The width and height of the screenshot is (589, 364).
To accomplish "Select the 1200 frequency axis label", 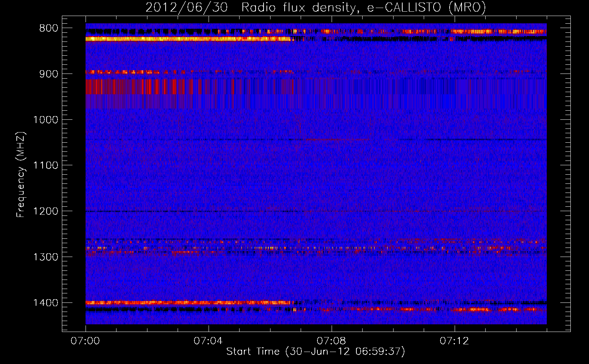I will (x=46, y=211).
